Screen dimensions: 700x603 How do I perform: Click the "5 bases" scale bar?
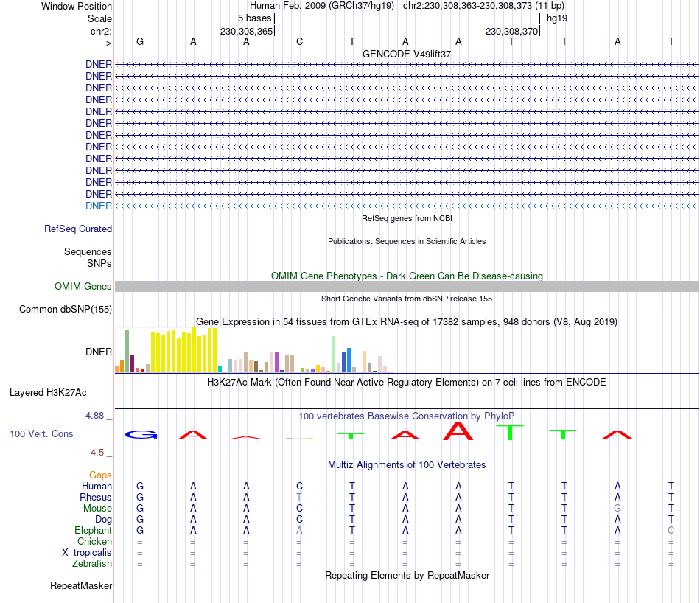pyautogui.click(x=407, y=18)
